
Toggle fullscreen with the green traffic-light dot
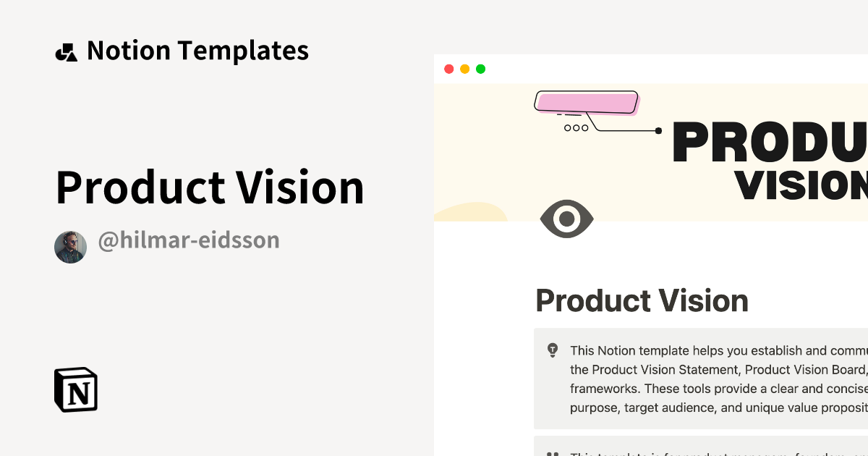click(x=480, y=69)
